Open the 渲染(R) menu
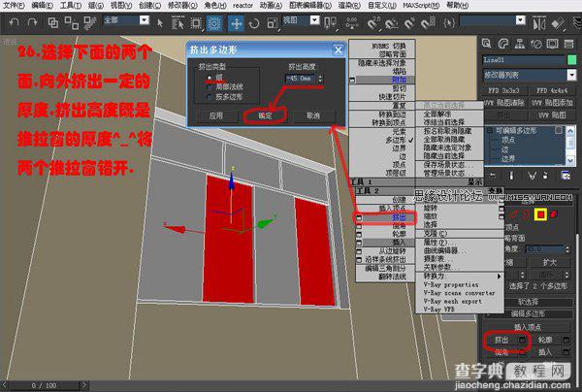This screenshot has width=582, height=392. coord(349,5)
